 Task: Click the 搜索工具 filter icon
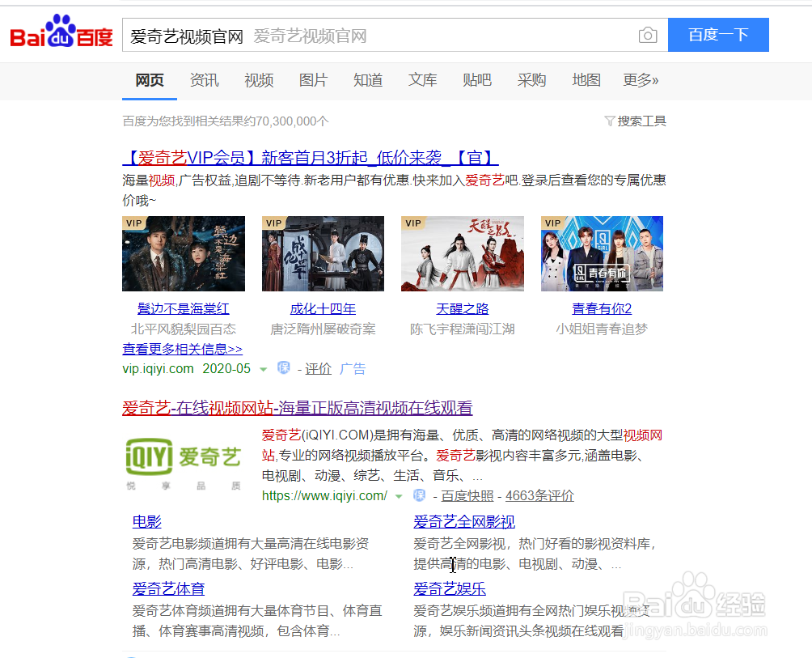coord(610,121)
